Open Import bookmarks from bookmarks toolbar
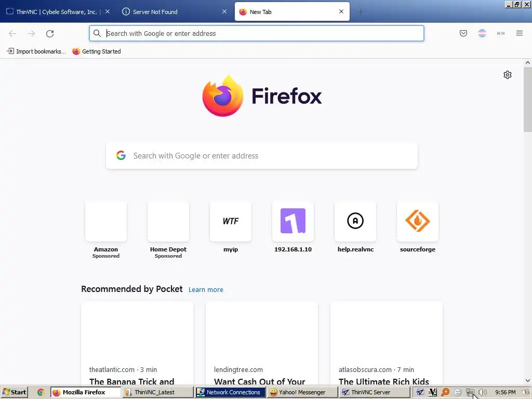The image size is (532, 399). click(36, 51)
